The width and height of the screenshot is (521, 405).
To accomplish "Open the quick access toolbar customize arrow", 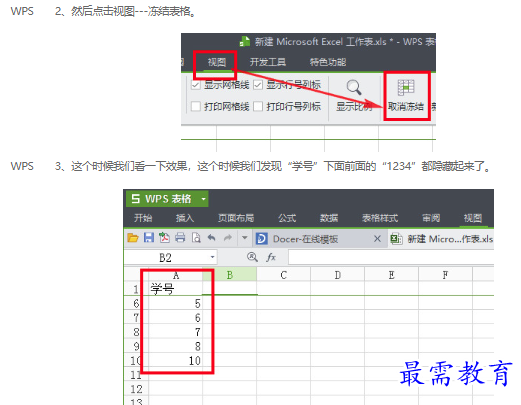I will pos(245,238).
